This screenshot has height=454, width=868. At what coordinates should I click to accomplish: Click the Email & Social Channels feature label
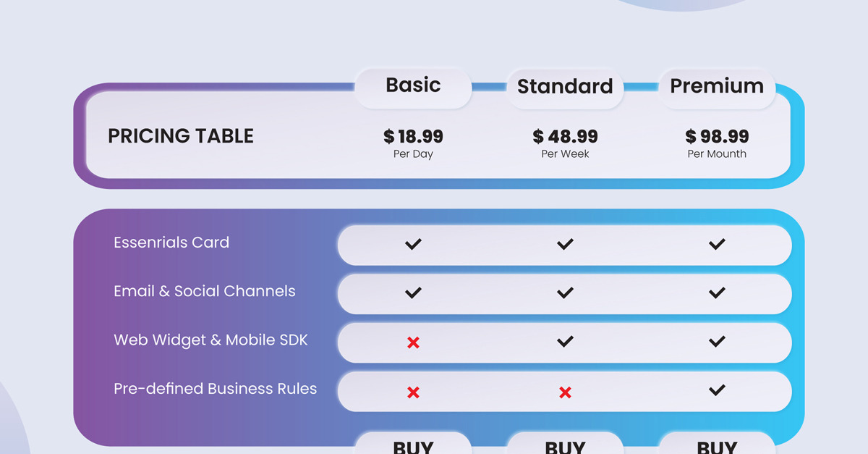click(205, 291)
